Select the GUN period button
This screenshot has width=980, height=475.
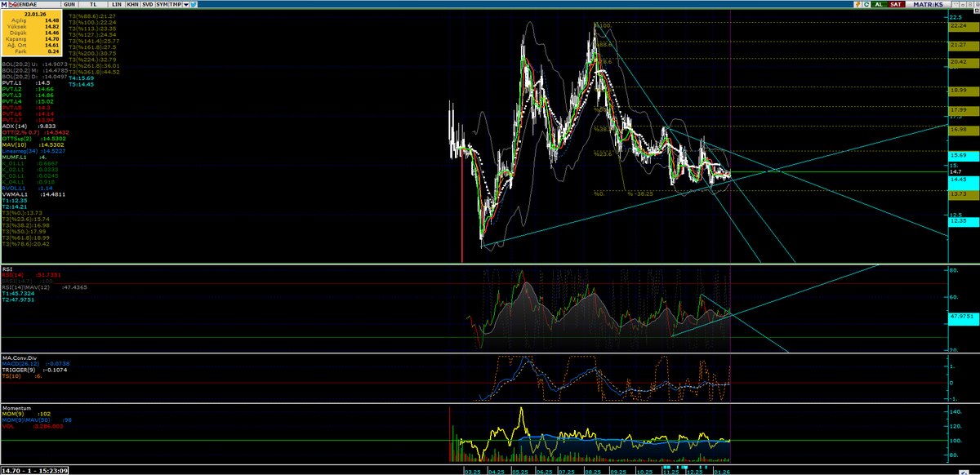tap(70, 4)
